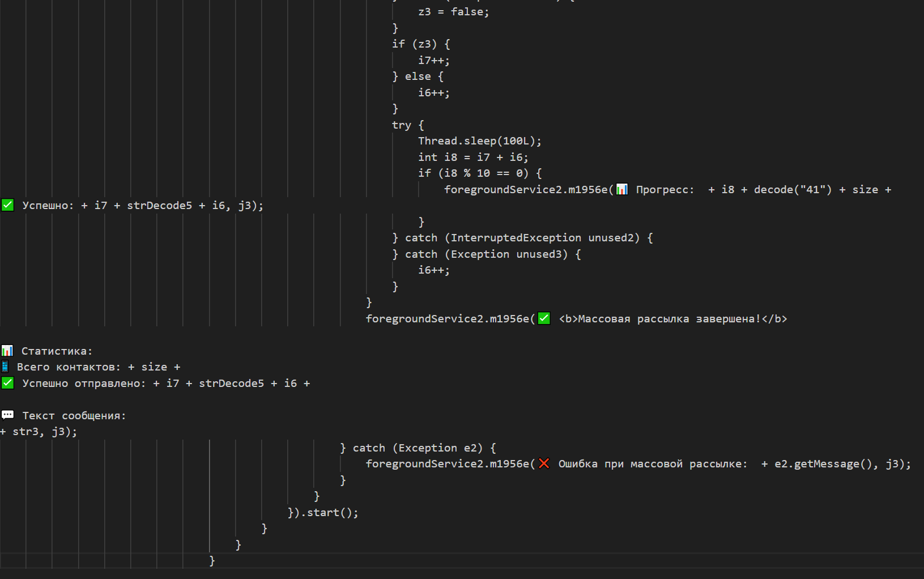
Task: Click the 'int i8 = i7 + i6;' declaration
Action: [472, 157]
